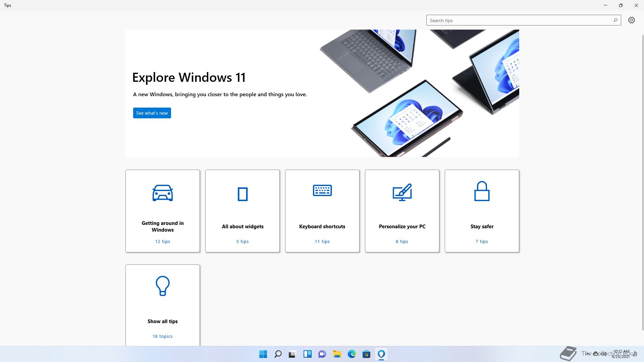Screen dimensions: 644x362
Task: Click the padlock icon for Stay safer
Action: point(482,191)
